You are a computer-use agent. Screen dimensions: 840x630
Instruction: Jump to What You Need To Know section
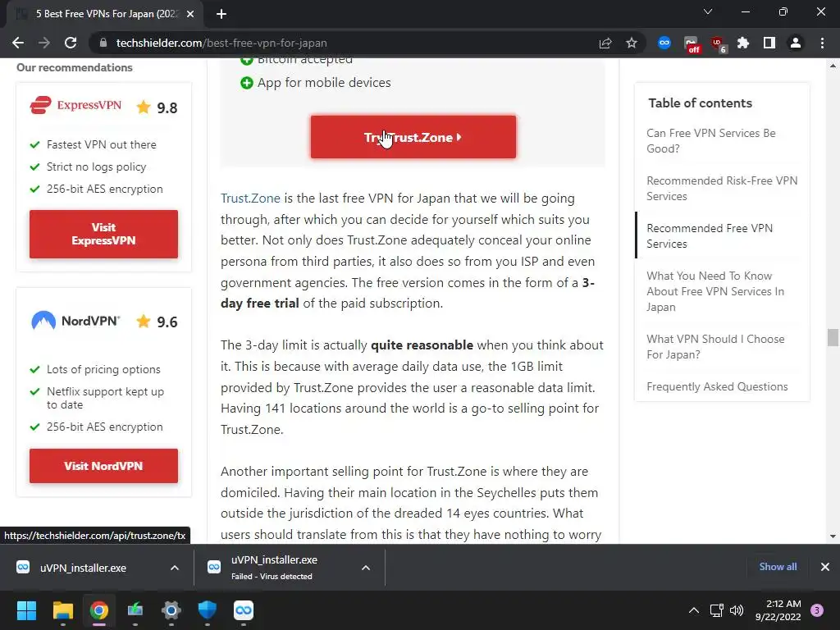point(715,291)
